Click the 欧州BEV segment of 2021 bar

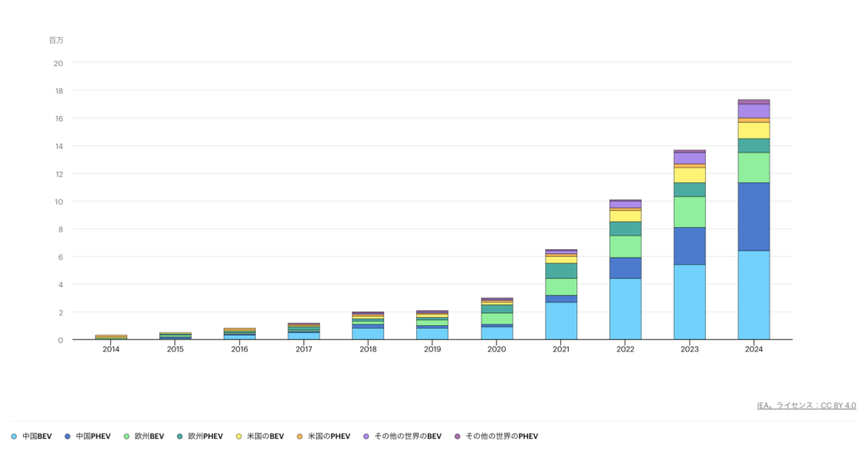(x=561, y=287)
